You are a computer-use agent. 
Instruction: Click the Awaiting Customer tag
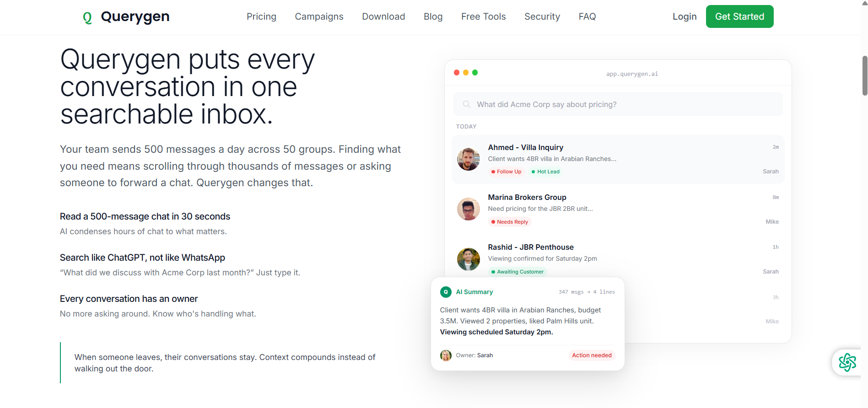click(x=518, y=272)
